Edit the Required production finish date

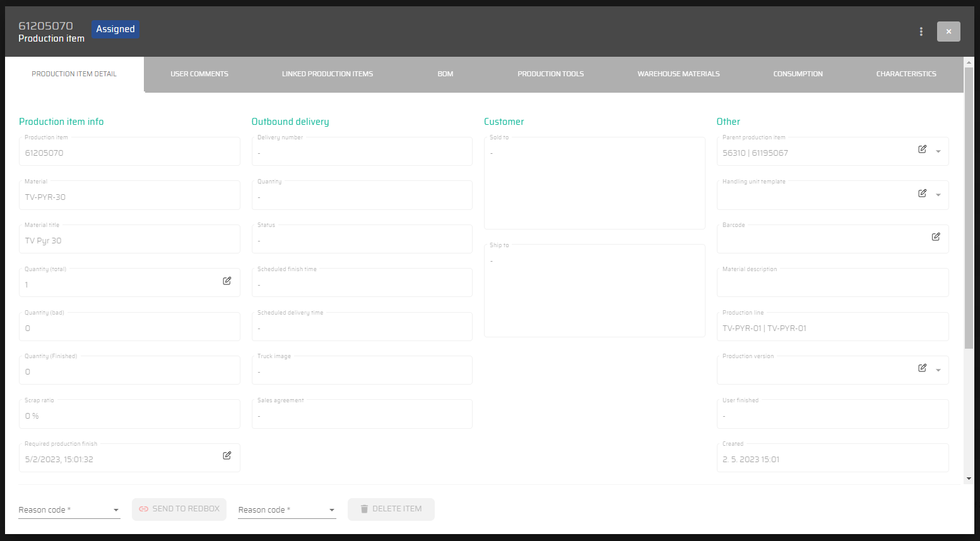(227, 456)
